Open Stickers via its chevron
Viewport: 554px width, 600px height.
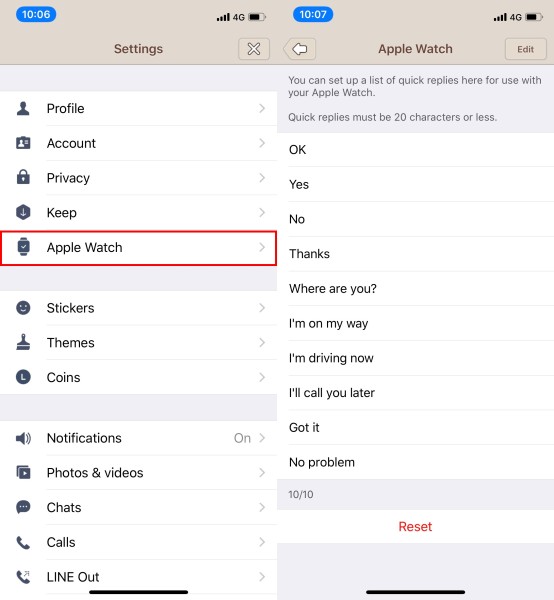(x=262, y=308)
